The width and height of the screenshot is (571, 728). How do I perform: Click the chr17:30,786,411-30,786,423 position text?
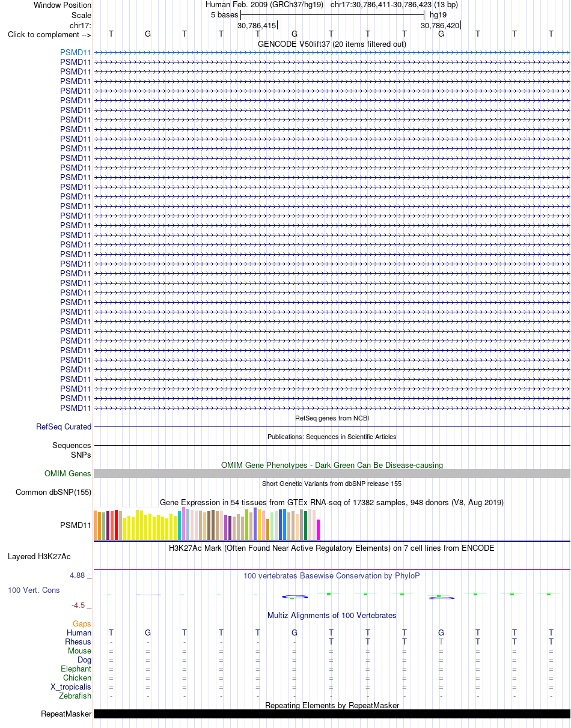coord(394,5)
